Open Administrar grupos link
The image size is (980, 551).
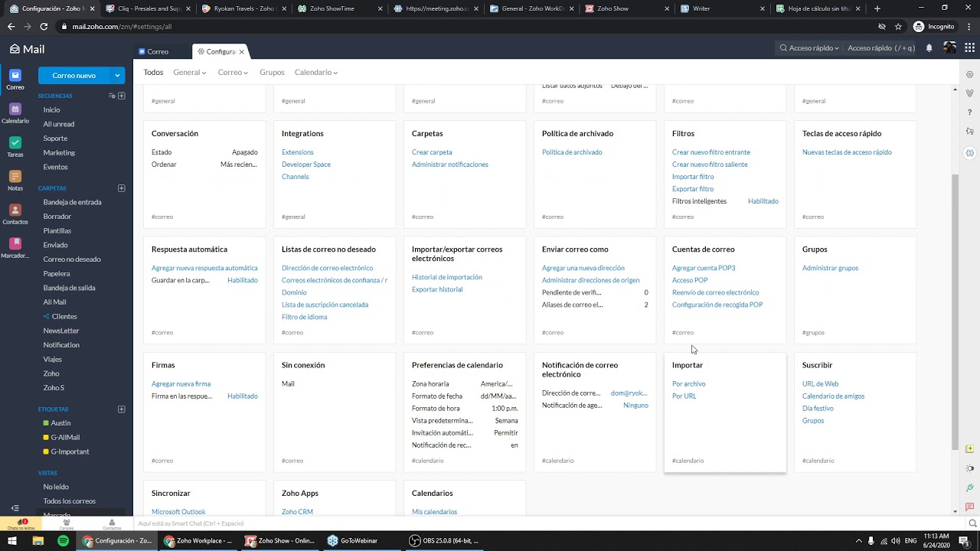(830, 269)
